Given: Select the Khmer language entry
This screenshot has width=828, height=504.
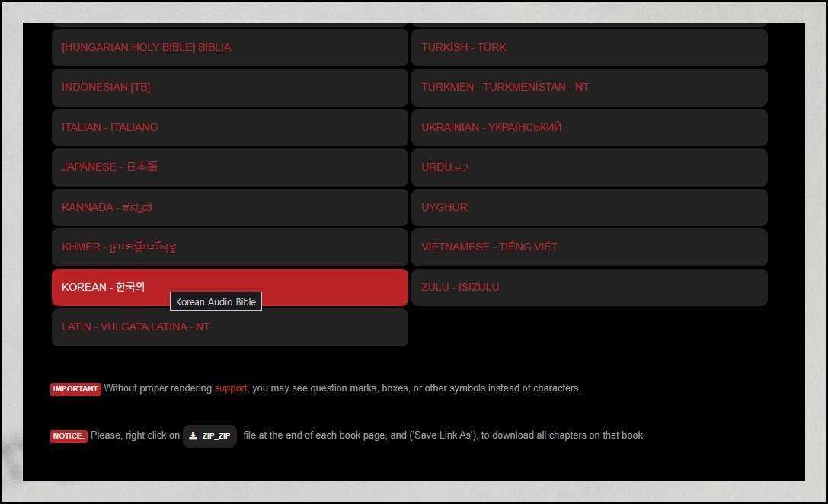Looking at the screenshot, I should tap(230, 247).
